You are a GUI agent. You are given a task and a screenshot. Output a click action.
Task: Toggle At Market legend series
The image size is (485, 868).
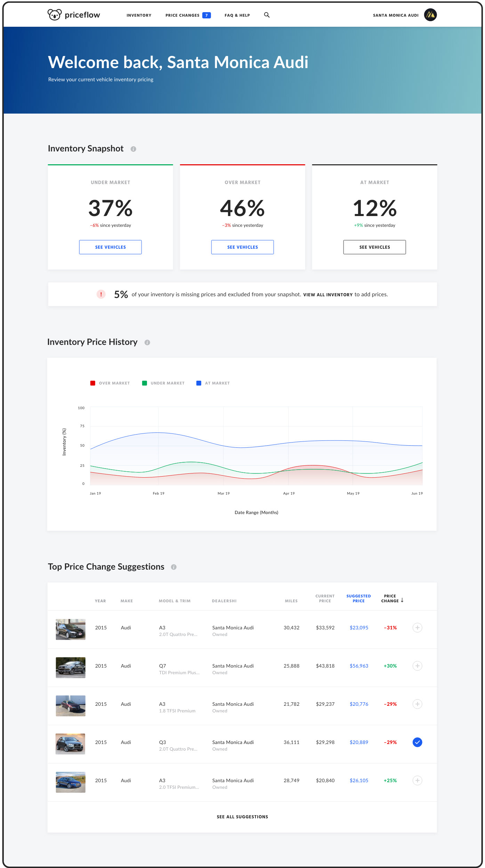point(213,383)
